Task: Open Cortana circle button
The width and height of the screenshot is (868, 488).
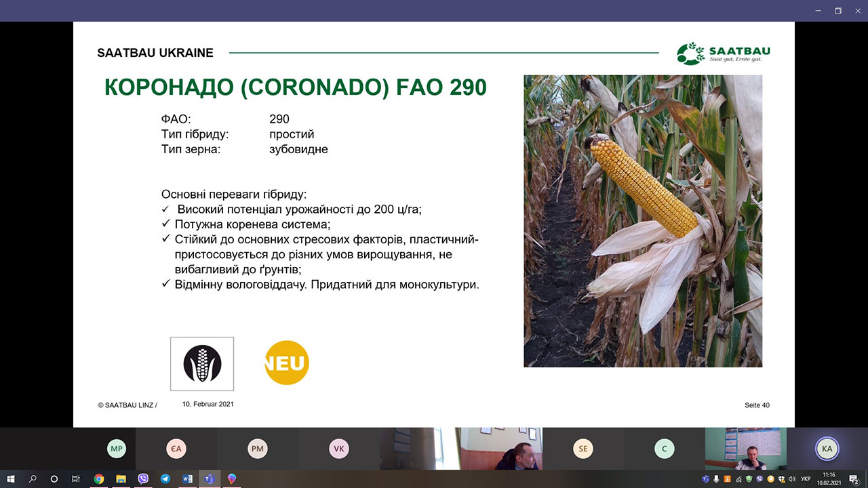Action: pyautogui.click(x=54, y=479)
